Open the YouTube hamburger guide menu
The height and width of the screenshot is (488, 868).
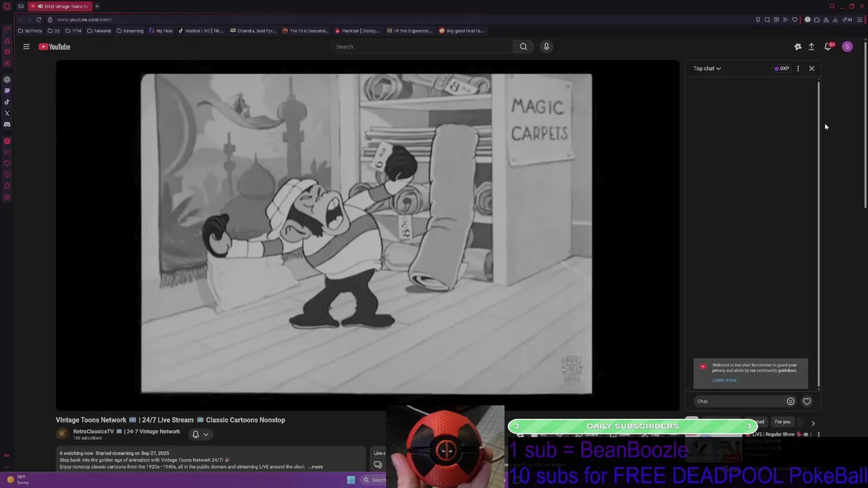click(x=26, y=47)
